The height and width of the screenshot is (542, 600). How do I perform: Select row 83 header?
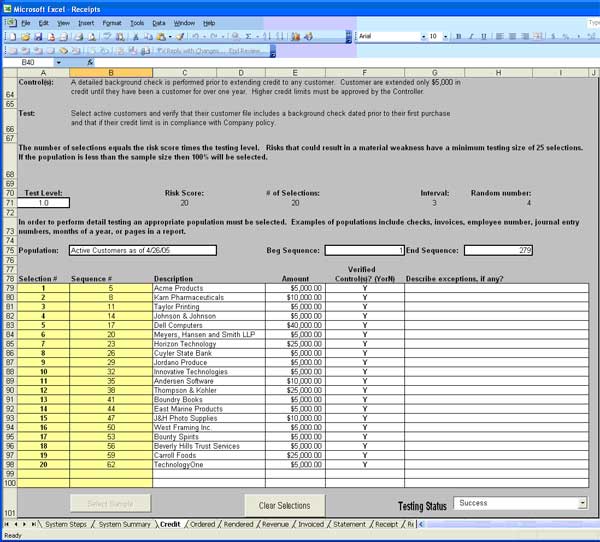pos(10,325)
